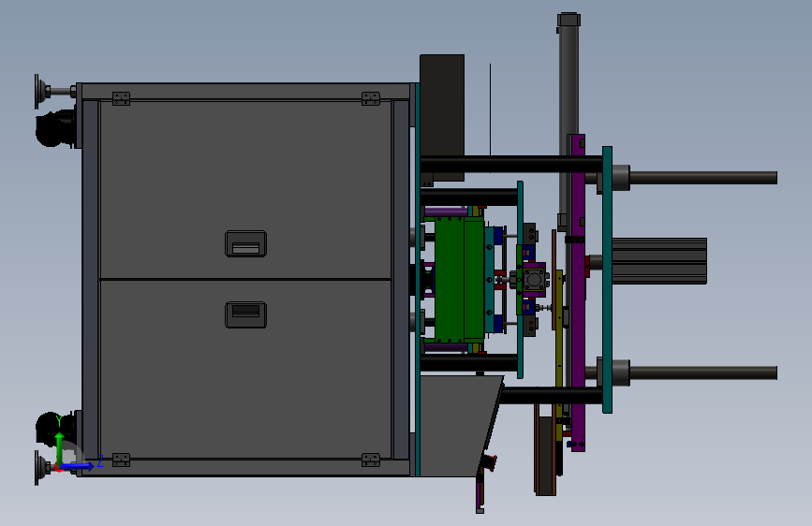Click the lower cabinet door panel

pos(246,369)
